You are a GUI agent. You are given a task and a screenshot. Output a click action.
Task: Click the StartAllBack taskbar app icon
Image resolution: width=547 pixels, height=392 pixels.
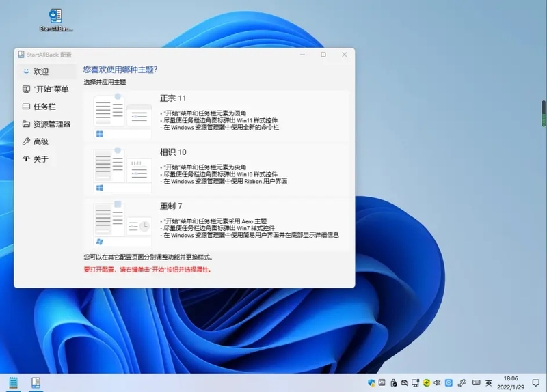[36, 382]
